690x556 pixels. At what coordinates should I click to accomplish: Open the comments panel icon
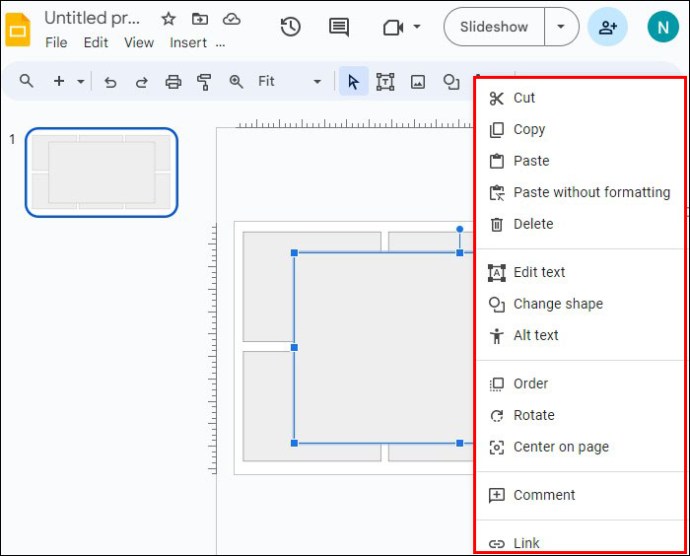(339, 27)
